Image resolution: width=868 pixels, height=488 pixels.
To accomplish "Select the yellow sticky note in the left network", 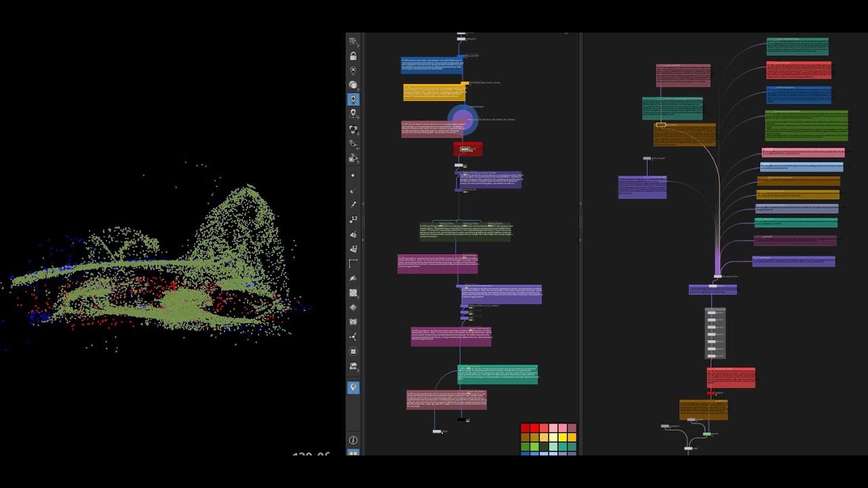I will (x=434, y=93).
